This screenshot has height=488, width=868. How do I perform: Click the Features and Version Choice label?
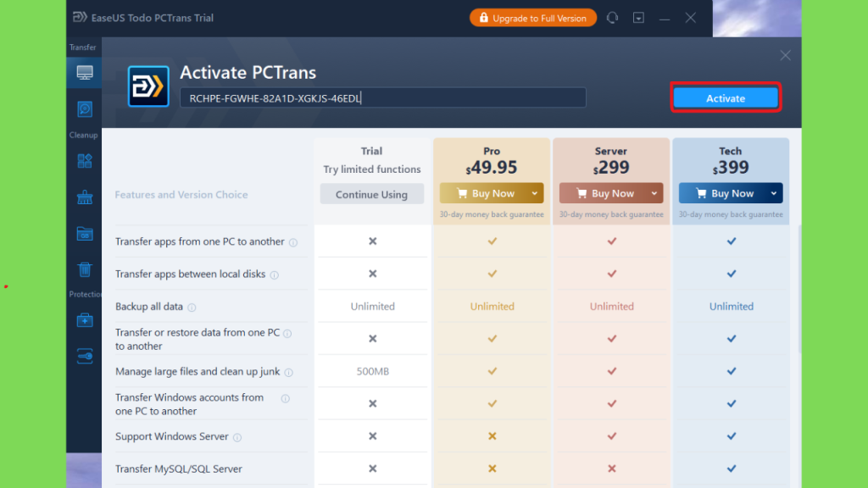[x=181, y=195]
